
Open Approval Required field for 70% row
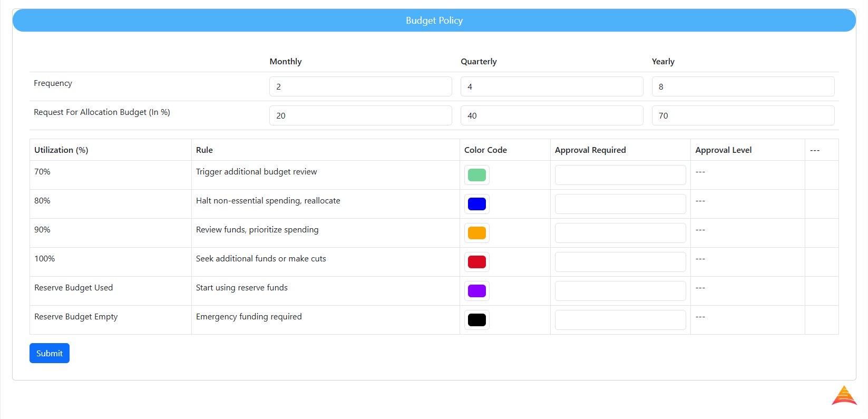(x=620, y=175)
